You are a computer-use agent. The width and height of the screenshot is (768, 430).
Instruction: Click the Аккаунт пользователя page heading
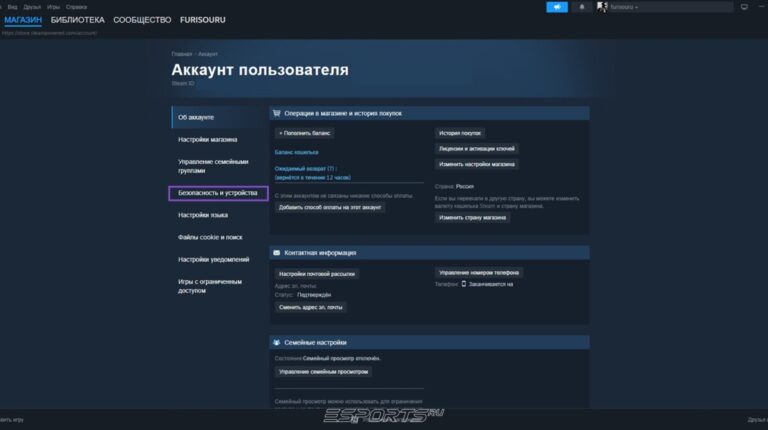pos(260,70)
